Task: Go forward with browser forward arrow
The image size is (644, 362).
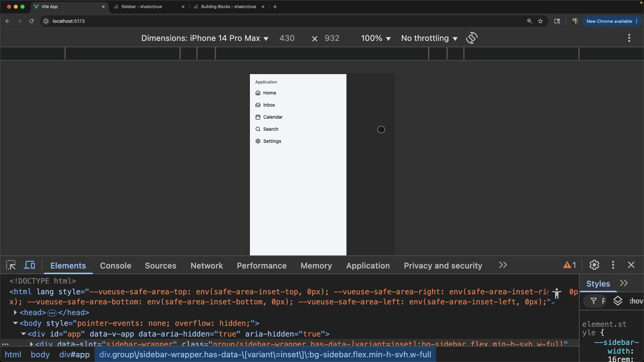Action: [x=19, y=21]
